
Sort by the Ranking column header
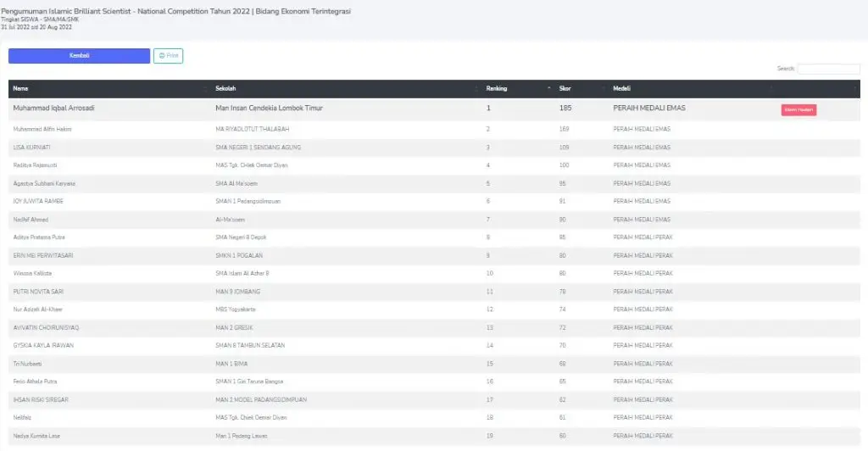point(497,88)
